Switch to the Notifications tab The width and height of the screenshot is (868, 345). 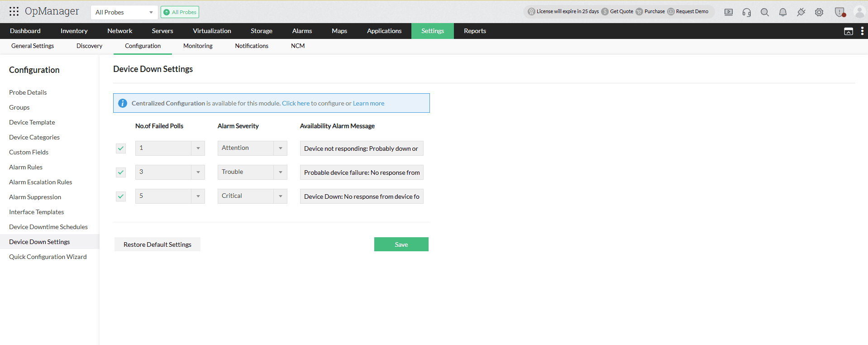click(252, 46)
